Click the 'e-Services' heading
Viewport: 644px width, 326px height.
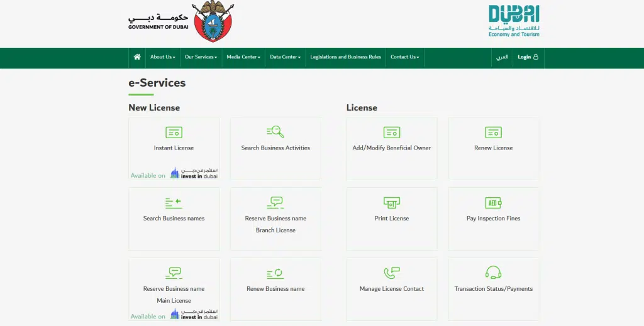(157, 83)
